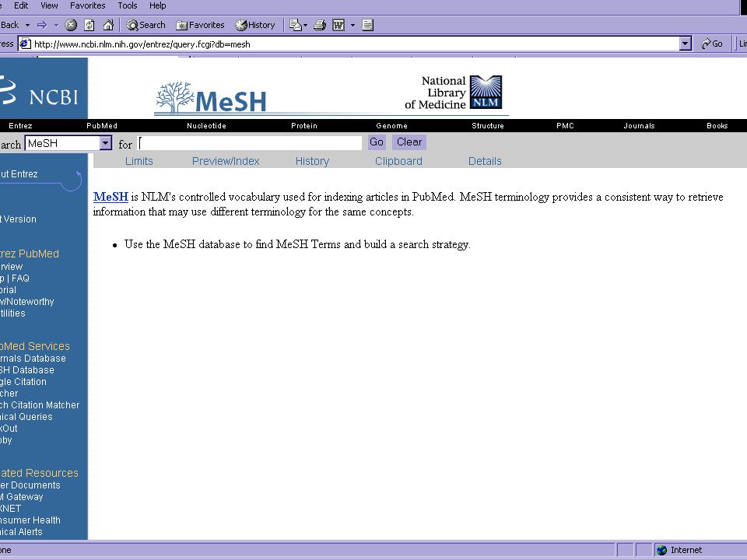Switch to the Clipboard tab

pos(398,161)
